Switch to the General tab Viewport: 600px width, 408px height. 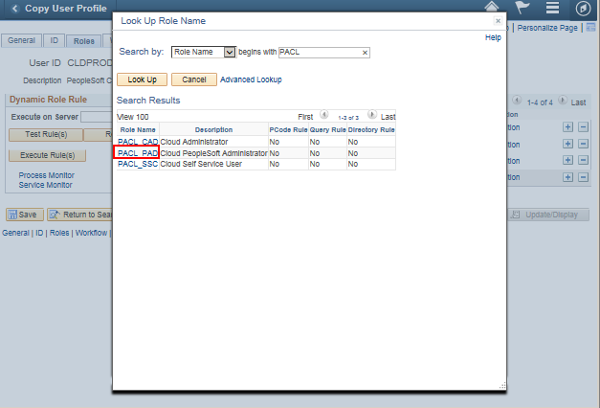click(21, 41)
